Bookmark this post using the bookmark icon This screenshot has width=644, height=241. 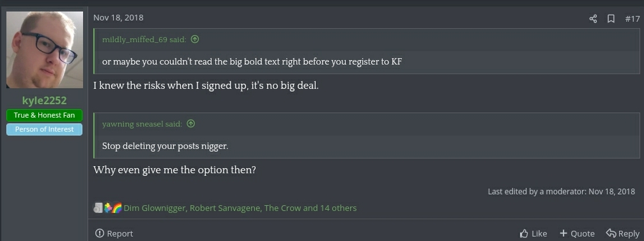611,19
